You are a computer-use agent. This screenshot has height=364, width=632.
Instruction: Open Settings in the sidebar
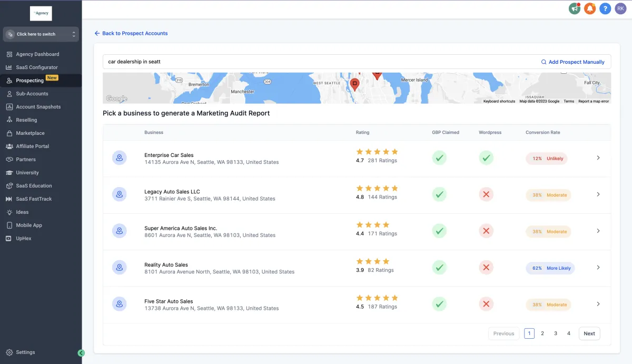click(x=25, y=352)
